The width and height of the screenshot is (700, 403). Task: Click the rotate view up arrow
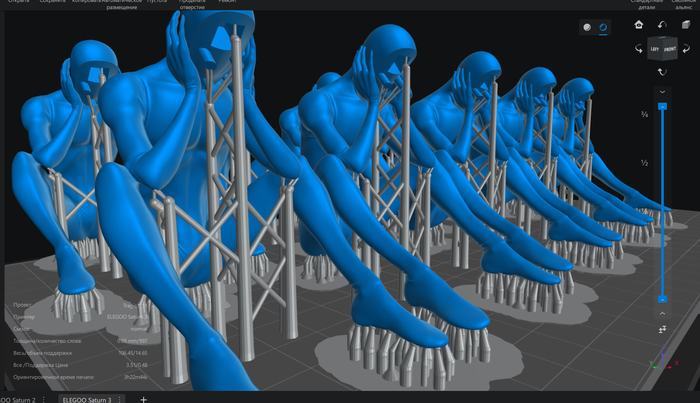[x=662, y=25]
